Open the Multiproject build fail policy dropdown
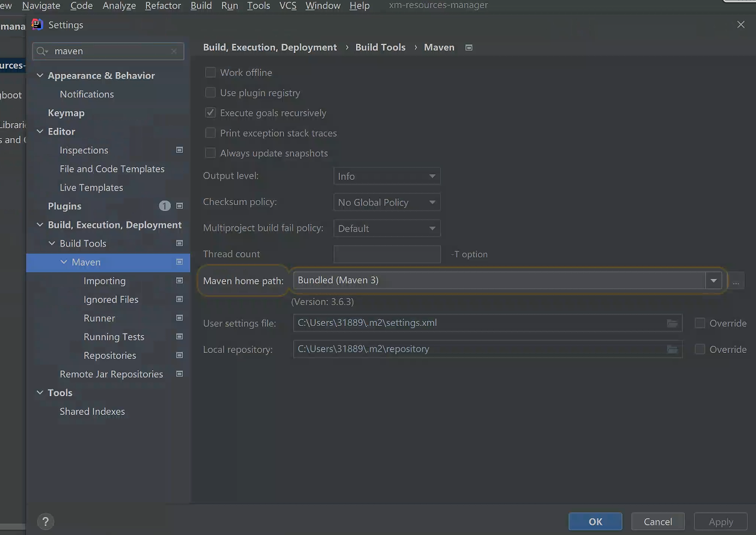Image resolution: width=756 pixels, height=535 pixels. (x=387, y=228)
